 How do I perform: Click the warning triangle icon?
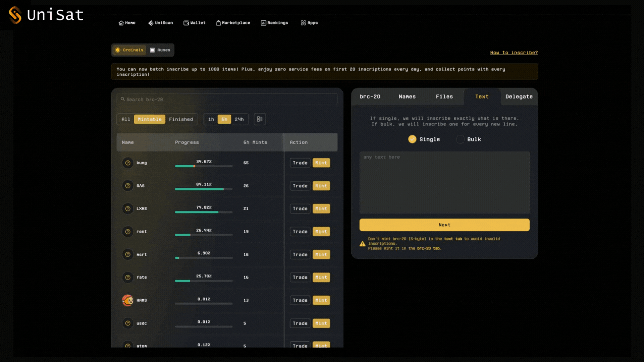(x=362, y=244)
